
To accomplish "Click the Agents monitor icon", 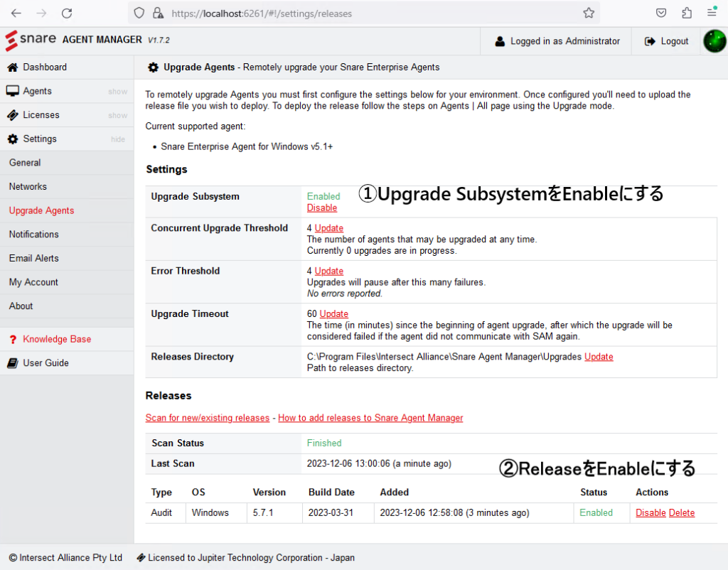I will 13,91.
